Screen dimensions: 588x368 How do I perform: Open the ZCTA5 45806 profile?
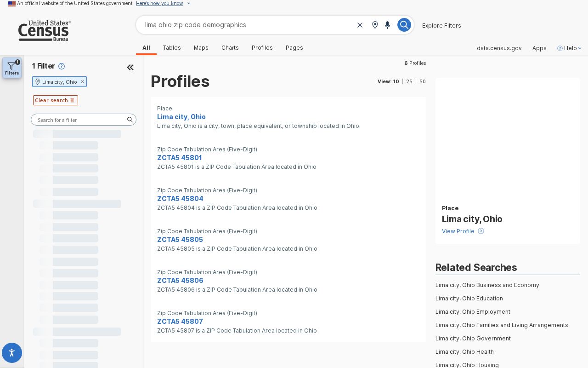pos(180,281)
